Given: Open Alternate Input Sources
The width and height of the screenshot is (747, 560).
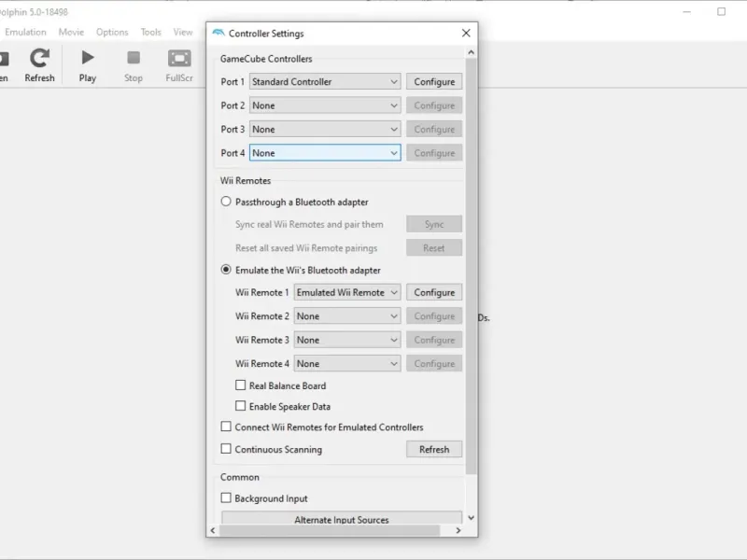Looking at the screenshot, I should pos(342,518).
